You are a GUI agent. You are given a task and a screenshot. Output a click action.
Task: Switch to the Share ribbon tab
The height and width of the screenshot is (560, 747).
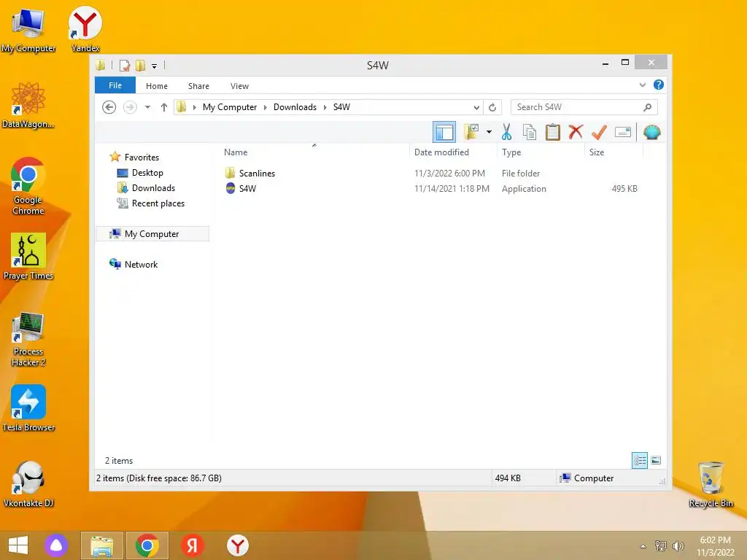(x=198, y=86)
